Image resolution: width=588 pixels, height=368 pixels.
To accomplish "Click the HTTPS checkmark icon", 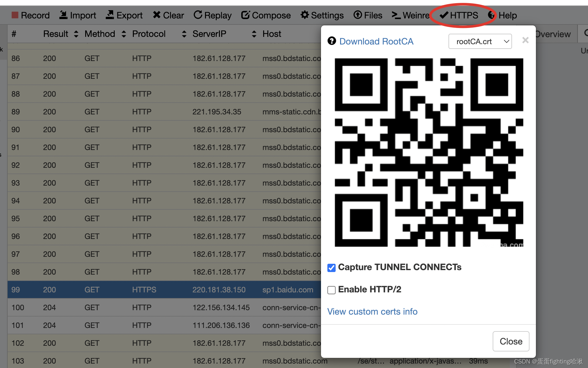I will click(444, 15).
